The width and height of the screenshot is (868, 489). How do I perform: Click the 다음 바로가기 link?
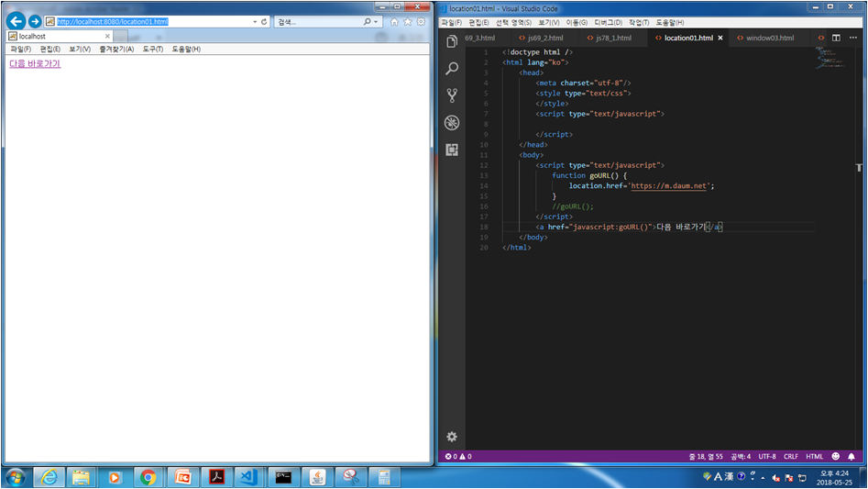pyautogui.click(x=35, y=63)
